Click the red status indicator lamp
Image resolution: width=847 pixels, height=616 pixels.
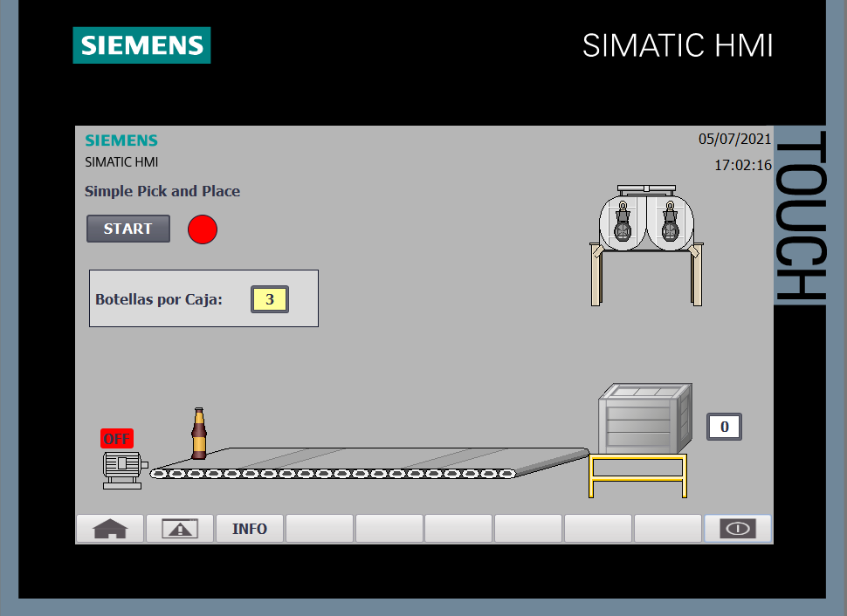[203, 229]
